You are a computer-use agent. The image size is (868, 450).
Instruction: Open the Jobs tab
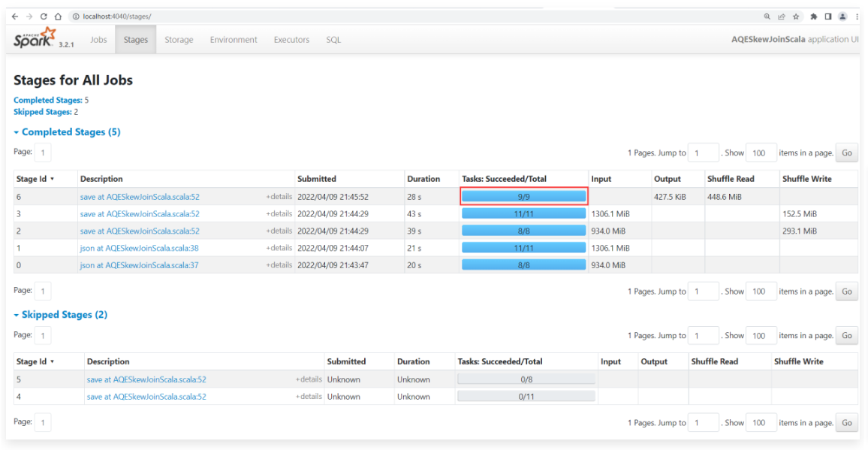[98, 40]
